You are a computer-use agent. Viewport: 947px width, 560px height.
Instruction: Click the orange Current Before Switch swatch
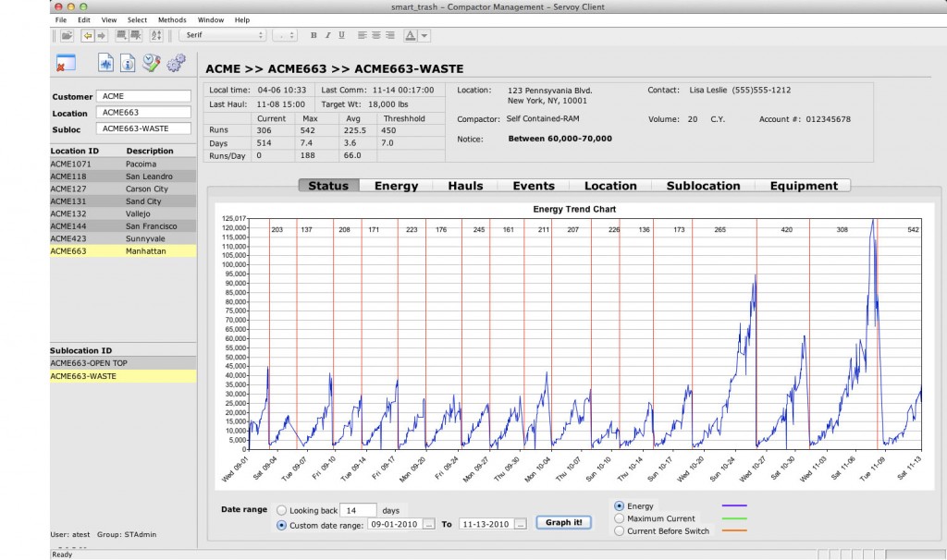click(734, 531)
